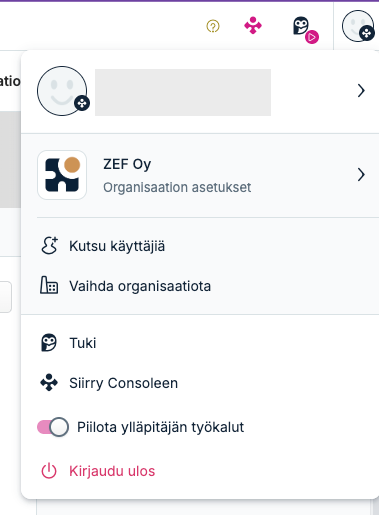Click the invite users person icon
The height and width of the screenshot is (515, 379).
[49, 246]
